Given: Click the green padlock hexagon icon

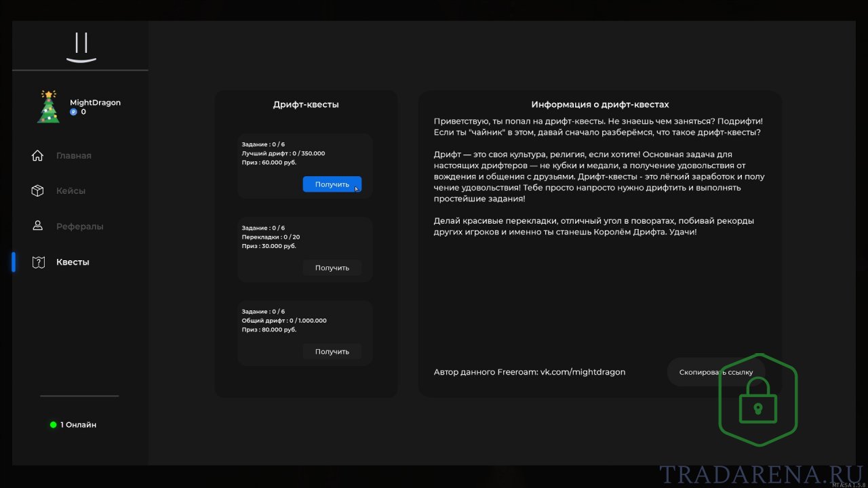Looking at the screenshot, I should click(x=758, y=399).
